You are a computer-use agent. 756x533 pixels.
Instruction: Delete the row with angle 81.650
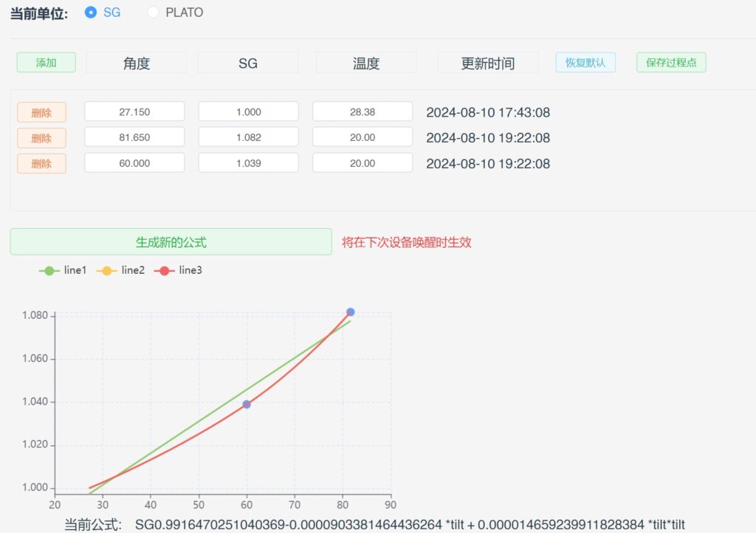pyautogui.click(x=41, y=138)
